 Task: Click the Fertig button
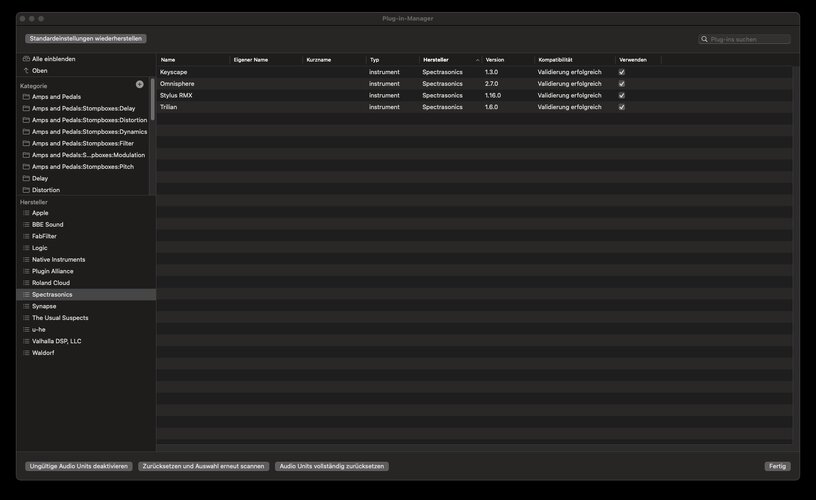click(777, 466)
